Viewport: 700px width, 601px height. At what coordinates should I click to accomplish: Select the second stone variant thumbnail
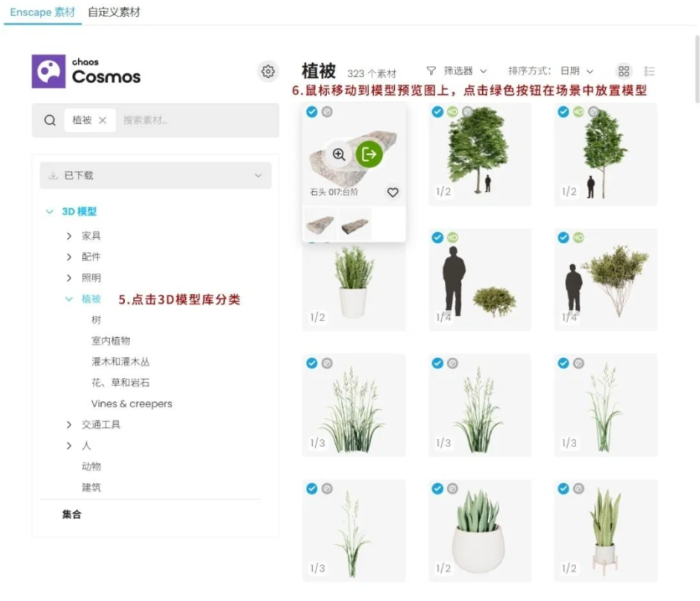tap(355, 225)
